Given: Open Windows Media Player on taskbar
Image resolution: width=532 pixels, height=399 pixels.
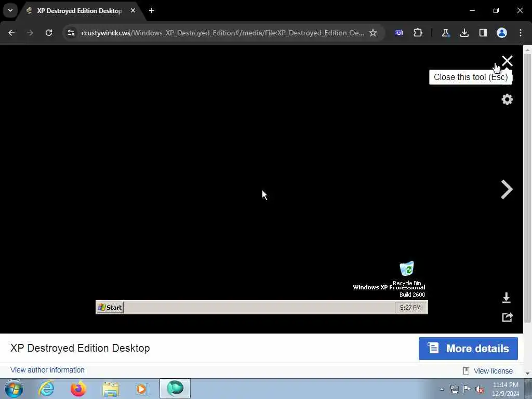Looking at the screenshot, I should click(x=142, y=389).
